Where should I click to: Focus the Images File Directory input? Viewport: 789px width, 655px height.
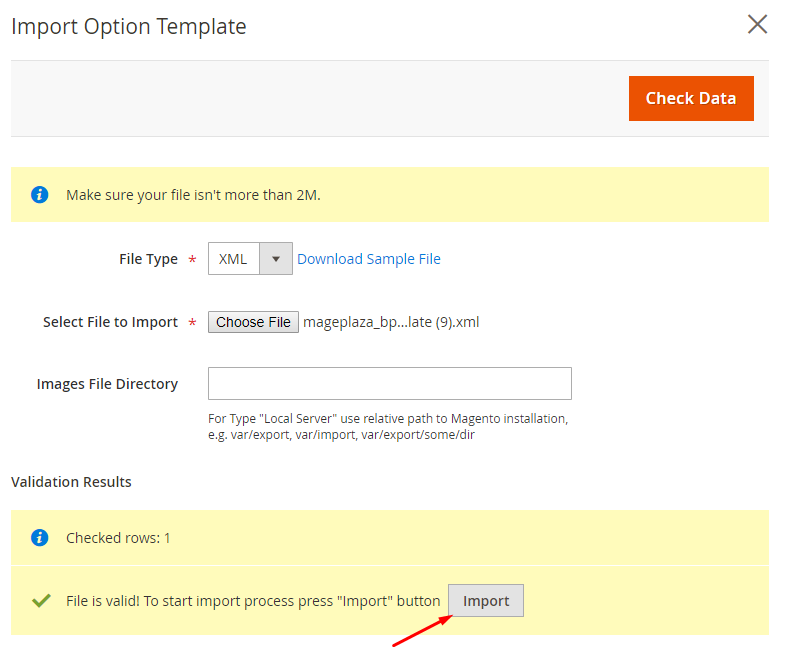coord(389,383)
